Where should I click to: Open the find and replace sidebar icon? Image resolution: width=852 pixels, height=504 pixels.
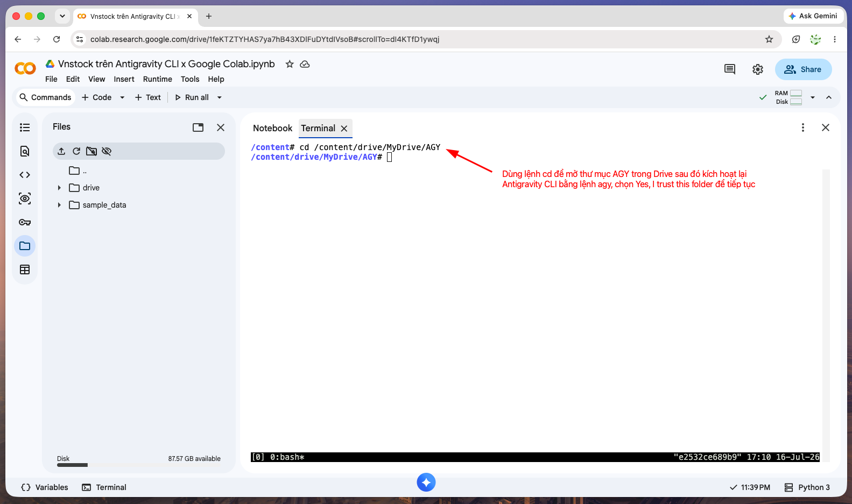coord(25,151)
